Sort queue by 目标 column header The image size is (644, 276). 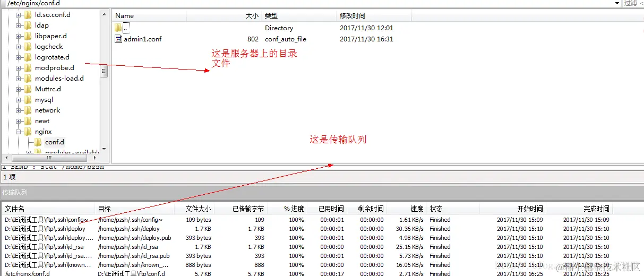tap(134, 209)
